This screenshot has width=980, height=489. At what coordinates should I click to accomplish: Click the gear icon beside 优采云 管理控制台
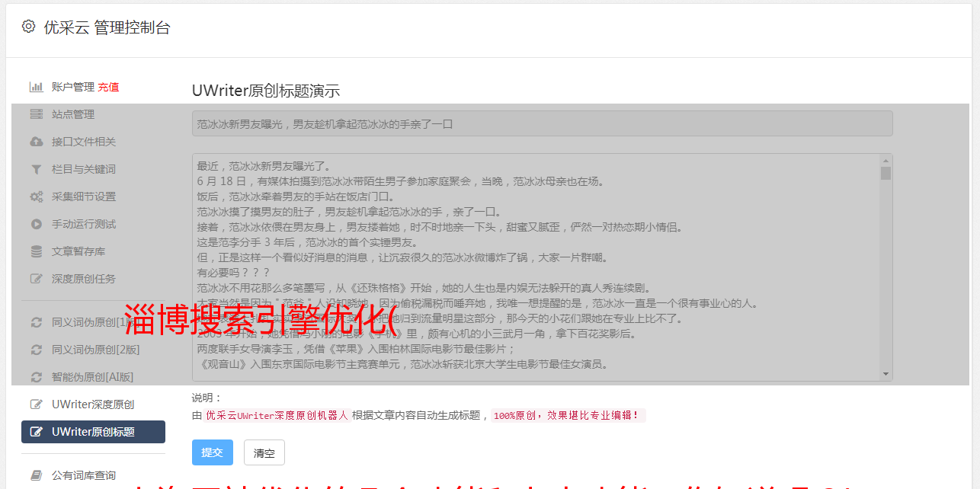click(28, 27)
